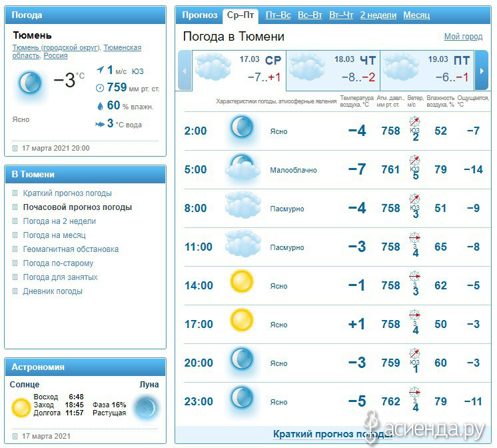Click the cloudy moon icon for 5:00 forecast
Viewport: 497px width, 448px height.
click(x=243, y=166)
